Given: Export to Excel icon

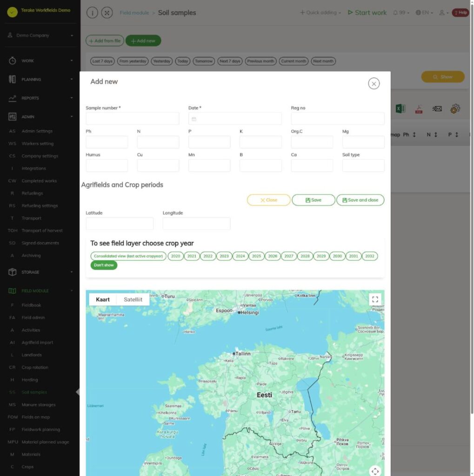Looking at the screenshot, I should tap(401, 109).
